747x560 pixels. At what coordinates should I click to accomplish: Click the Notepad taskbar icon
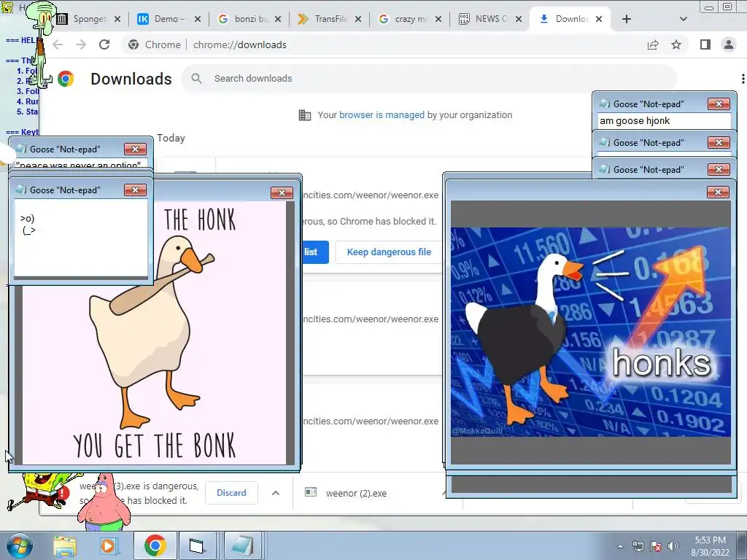point(243,545)
